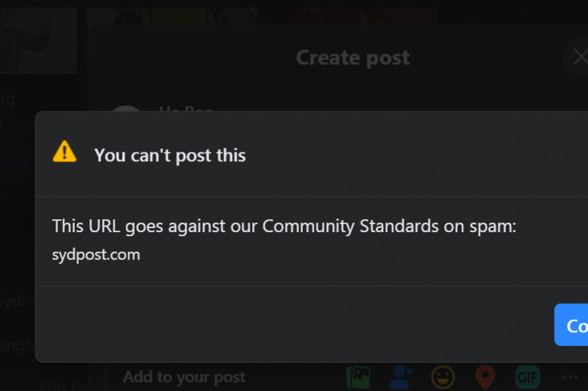Click the poster name beside the avatar
588x391 pixels.
click(x=186, y=109)
